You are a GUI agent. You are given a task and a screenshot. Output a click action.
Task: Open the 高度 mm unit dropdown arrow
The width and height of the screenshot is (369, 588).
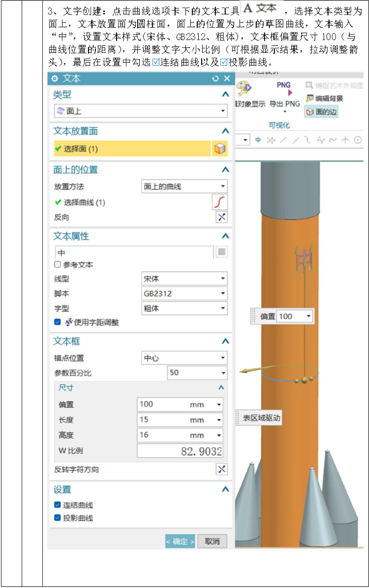219,436
